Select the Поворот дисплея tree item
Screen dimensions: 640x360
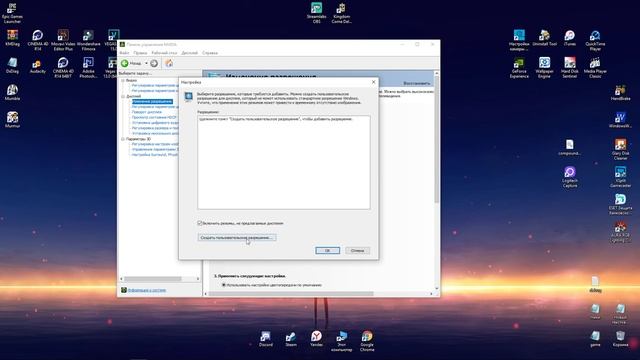click(147, 112)
